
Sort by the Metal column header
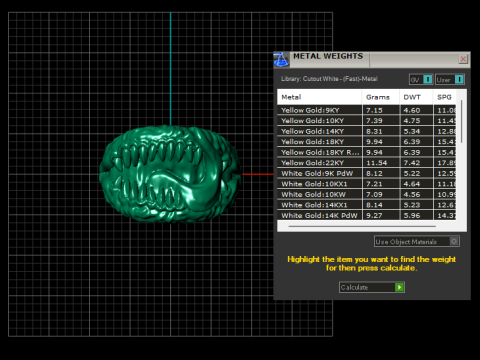[x=319, y=97]
